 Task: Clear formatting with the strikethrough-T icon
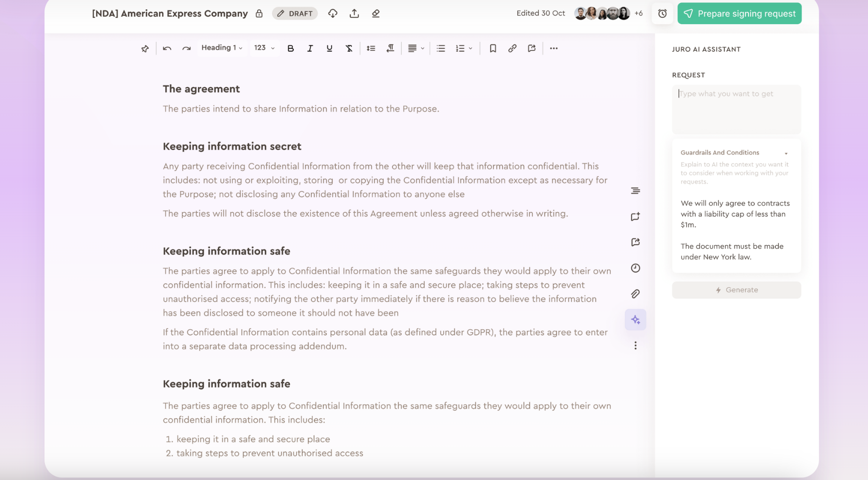pyautogui.click(x=348, y=48)
